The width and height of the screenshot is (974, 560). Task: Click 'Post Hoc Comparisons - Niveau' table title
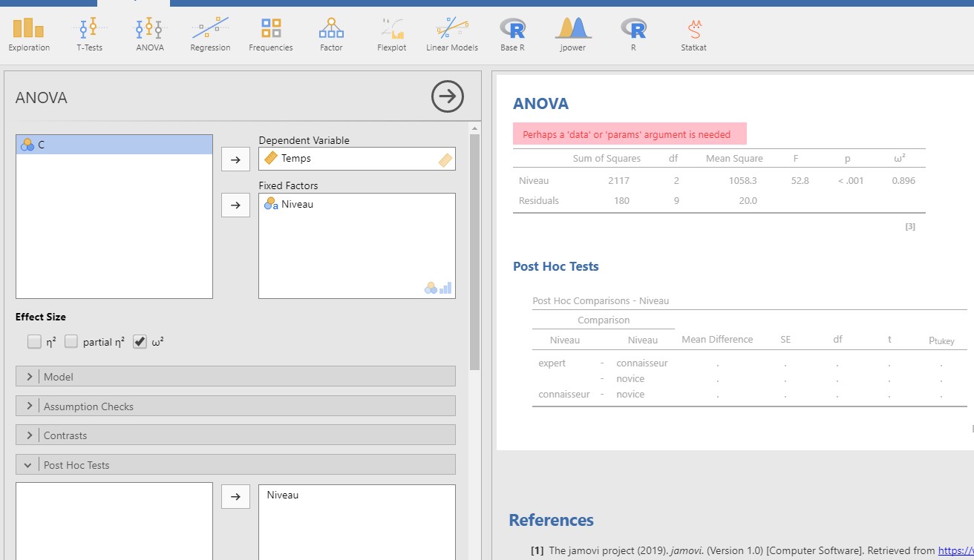pos(601,300)
